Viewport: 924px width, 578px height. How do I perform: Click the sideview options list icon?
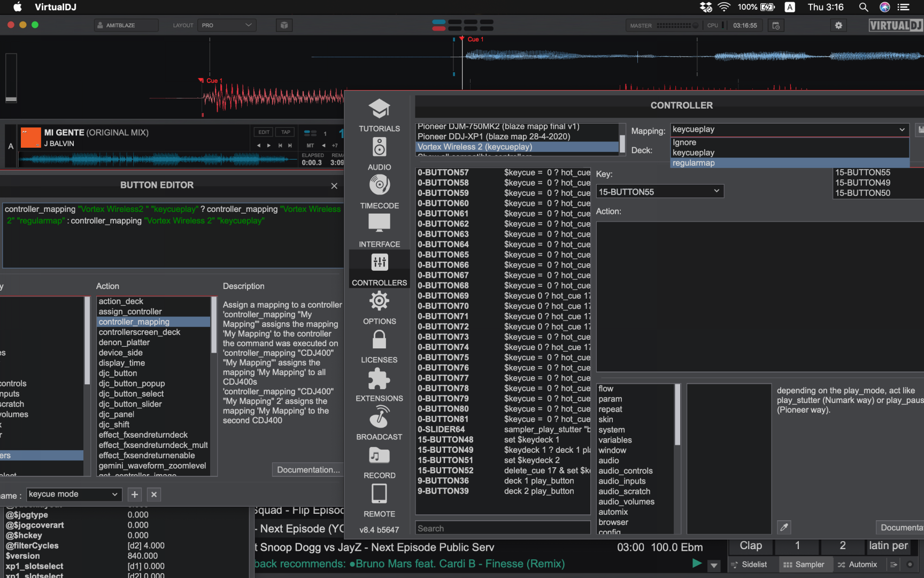pos(894,565)
